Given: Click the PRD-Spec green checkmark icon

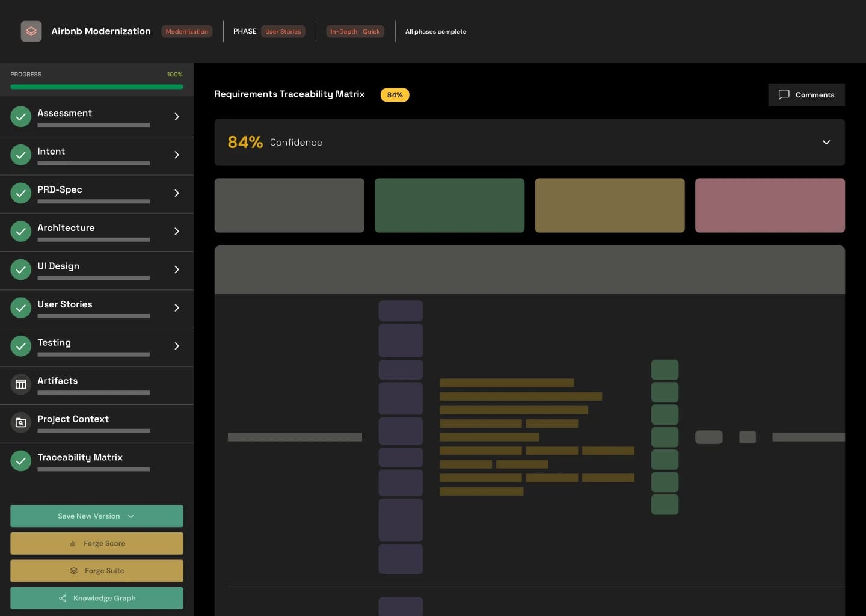Looking at the screenshot, I should pos(21,193).
